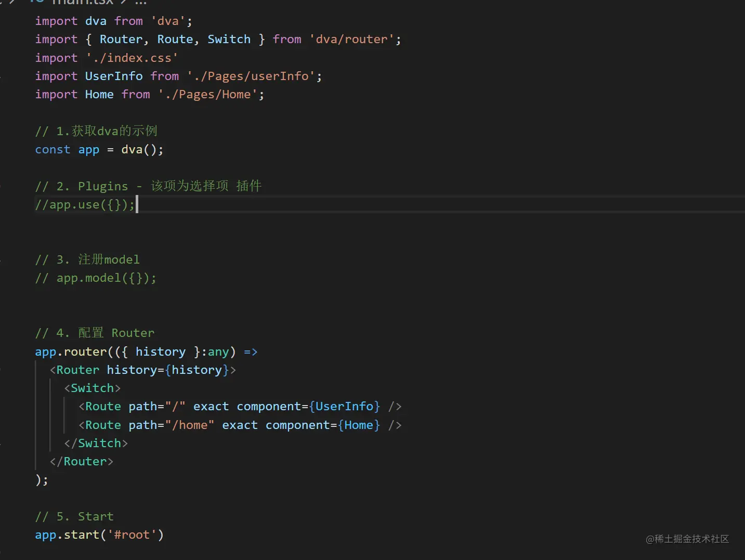Click the opening Switch JSX tag

click(x=93, y=388)
